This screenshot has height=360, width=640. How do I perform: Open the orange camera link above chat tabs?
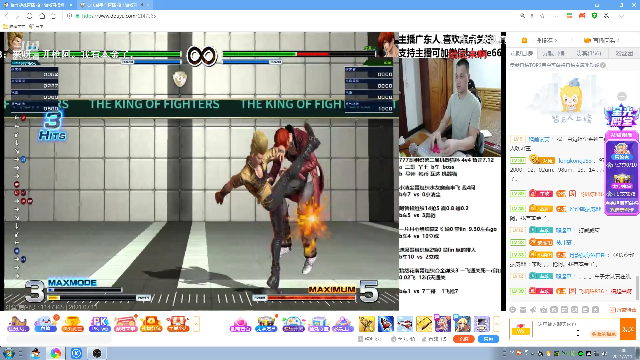coord(602,40)
